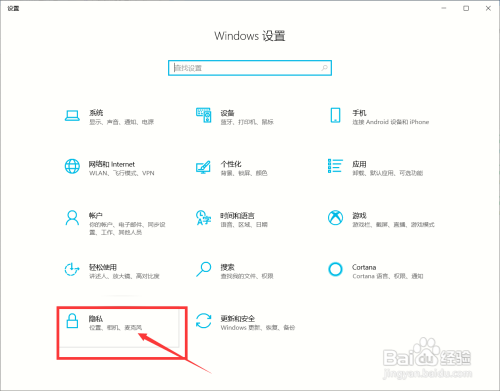The image size is (500, 391).
Task: Select the 网络和 Internet title
Action: pos(112,164)
